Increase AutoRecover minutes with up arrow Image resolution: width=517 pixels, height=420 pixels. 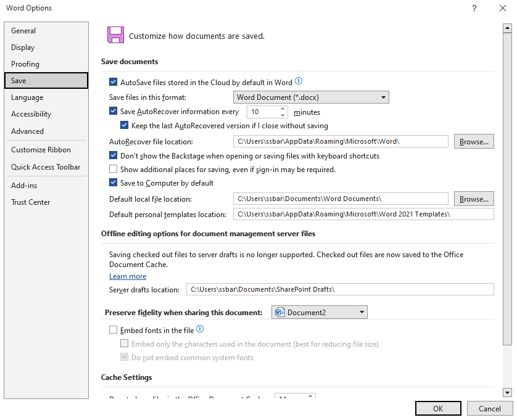283,109
